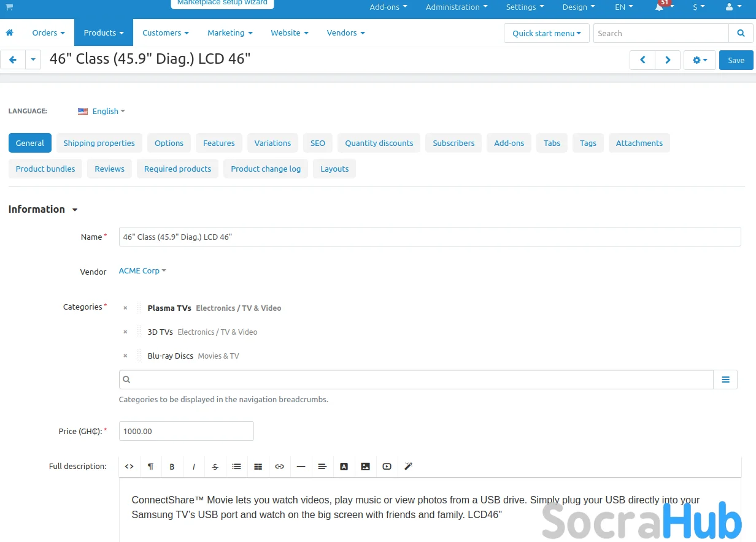Switch to the SEO tab

(318, 143)
